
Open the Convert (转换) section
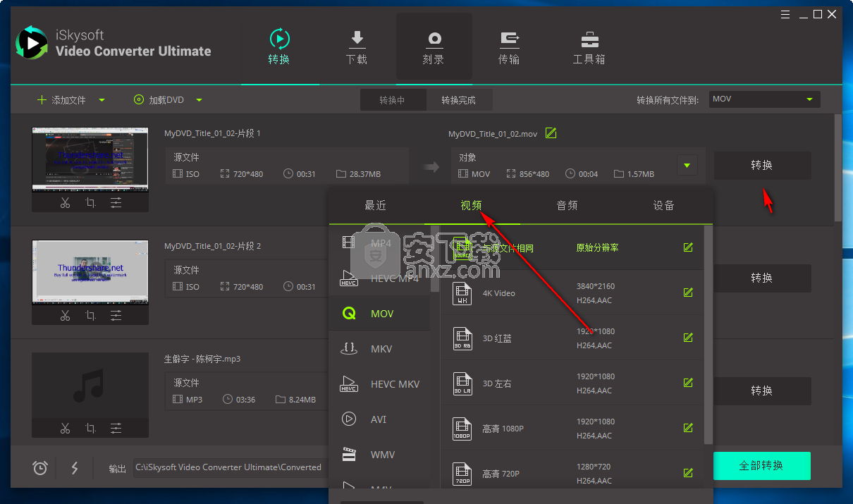279,47
